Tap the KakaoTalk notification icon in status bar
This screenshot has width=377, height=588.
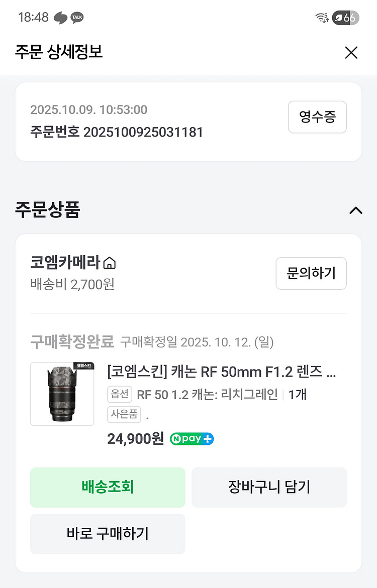[77, 18]
